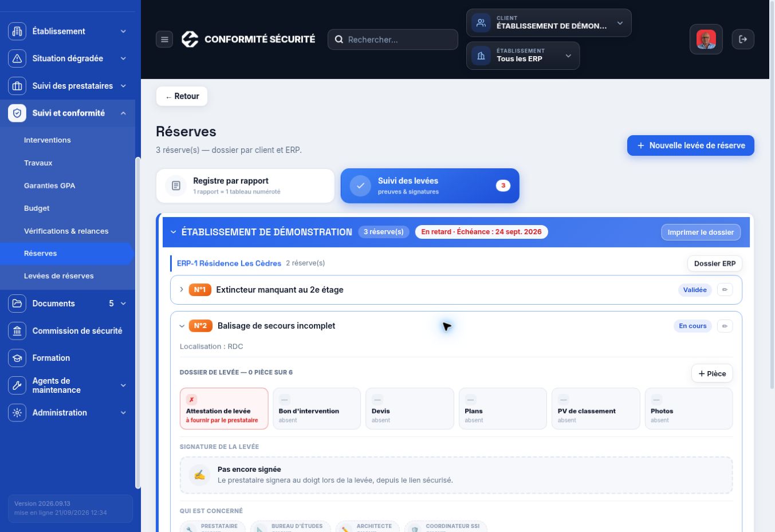Collapse the Établissement de Démonstration section chevron
The image size is (775, 532).
click(x=174, y=232)
